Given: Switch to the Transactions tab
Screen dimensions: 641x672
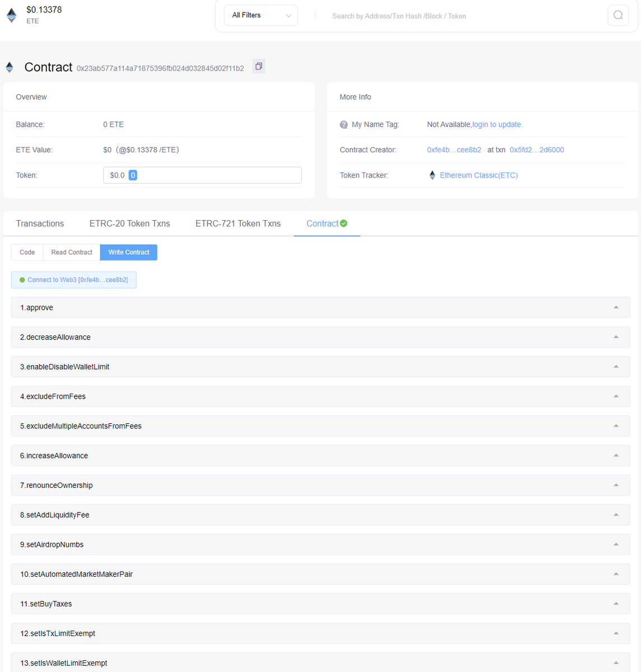Looking at the screenshot, I should tap(40, 223).
